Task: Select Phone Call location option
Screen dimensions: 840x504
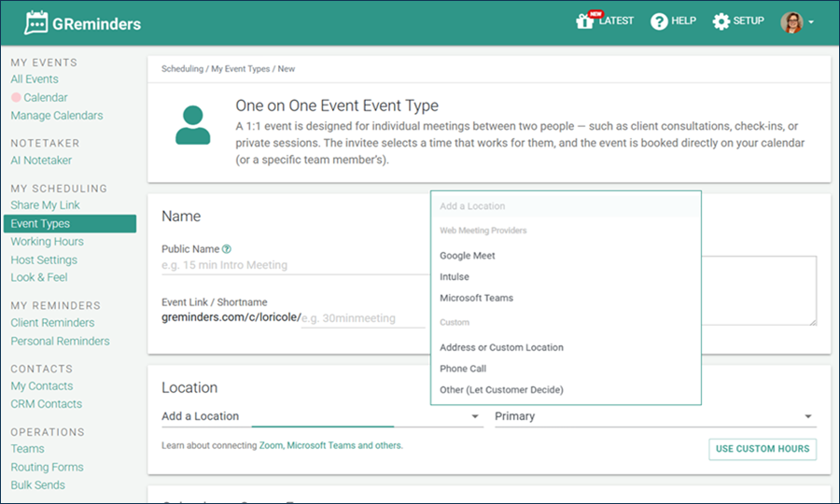Action: pos(463,369)
